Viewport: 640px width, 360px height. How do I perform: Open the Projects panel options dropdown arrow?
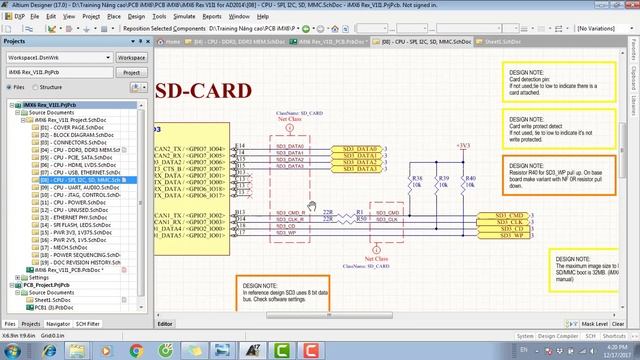tap(133, 41)
